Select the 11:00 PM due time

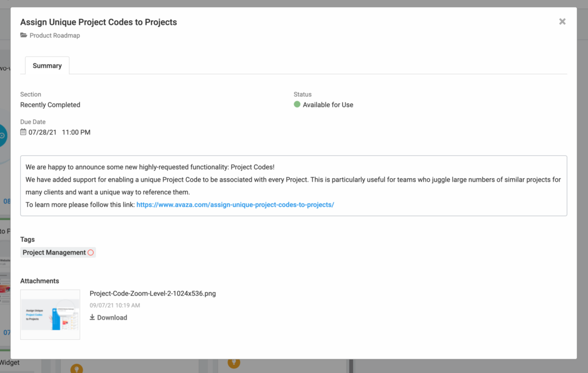76,133
